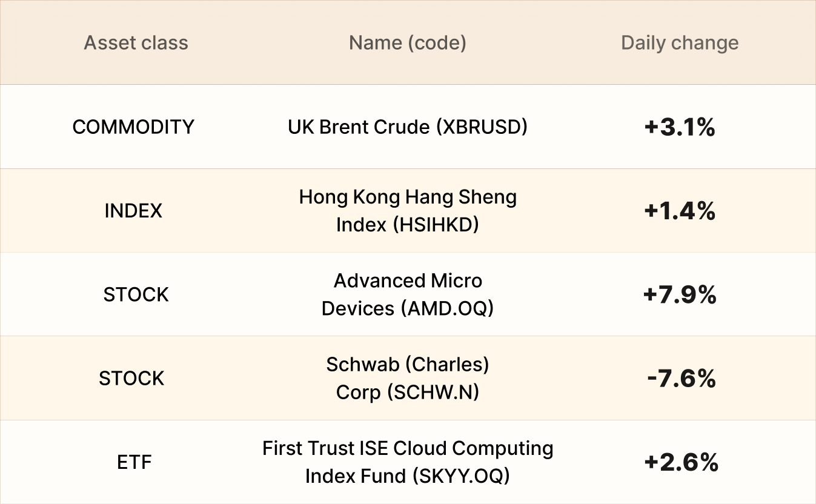Click the SKYY.OQ ticker code text

pyautogui.click(x=460, y=476)
